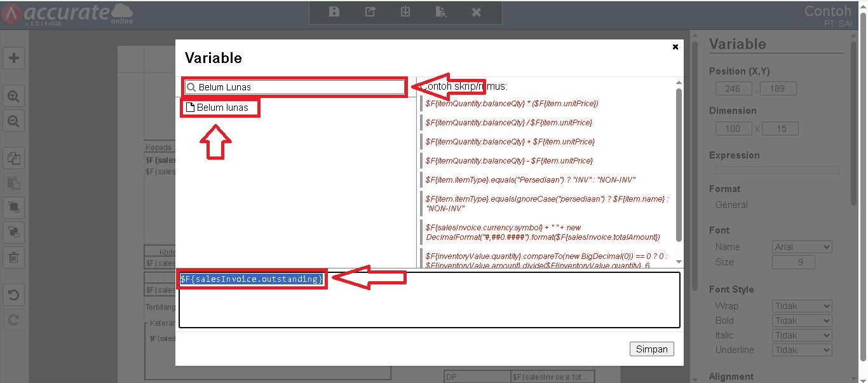Click the zoom out magnifier icon
The width and height of the screenshot is (868, 383).
point(13,121)
